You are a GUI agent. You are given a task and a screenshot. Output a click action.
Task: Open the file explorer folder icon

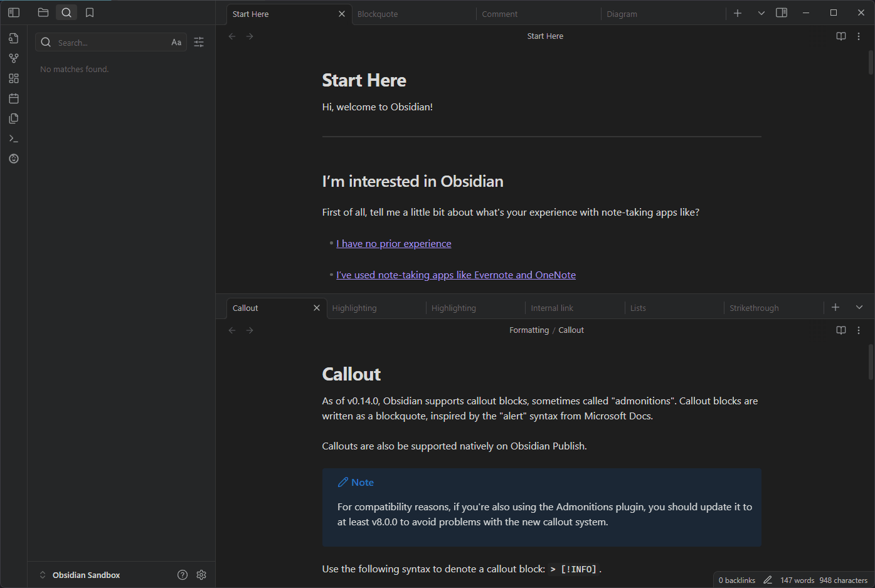tap(43, 13)
